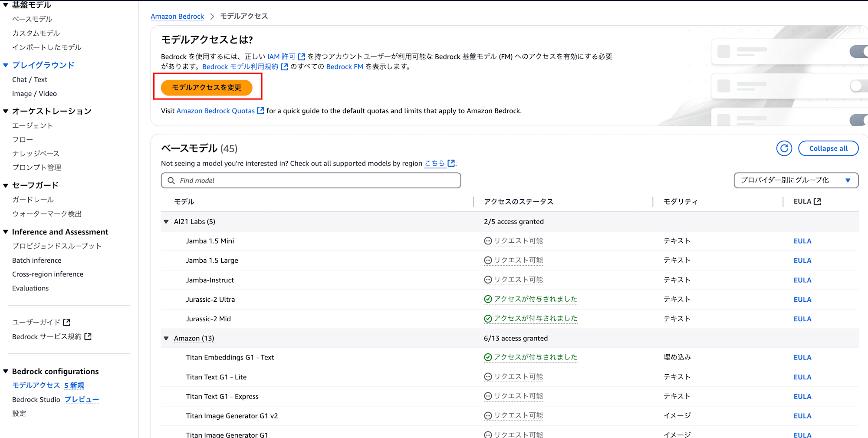This screenshot has width=868, height=438.
Task: Collapse the セーフガード sidebar section
Action: 6,185
